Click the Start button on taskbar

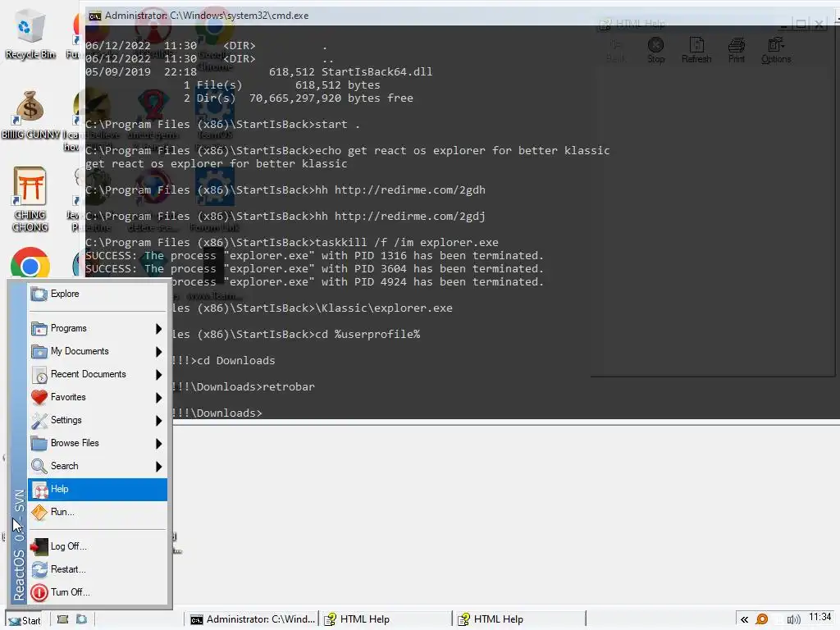pos(25,620)
